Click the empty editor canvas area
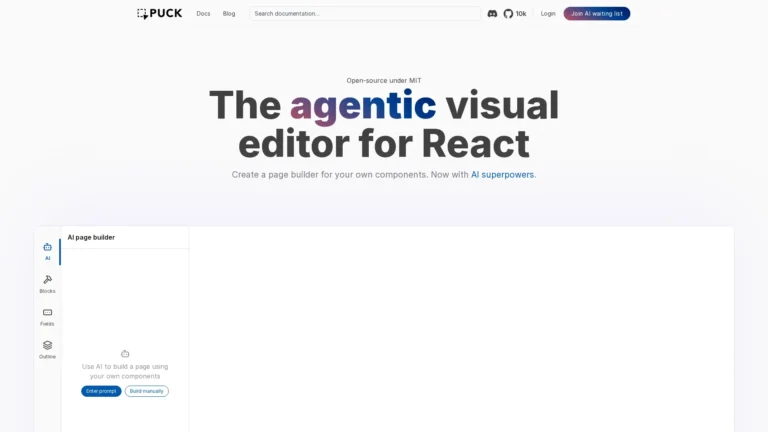The height and width of the screenshot is (432, 768). (x=460, y=330)
